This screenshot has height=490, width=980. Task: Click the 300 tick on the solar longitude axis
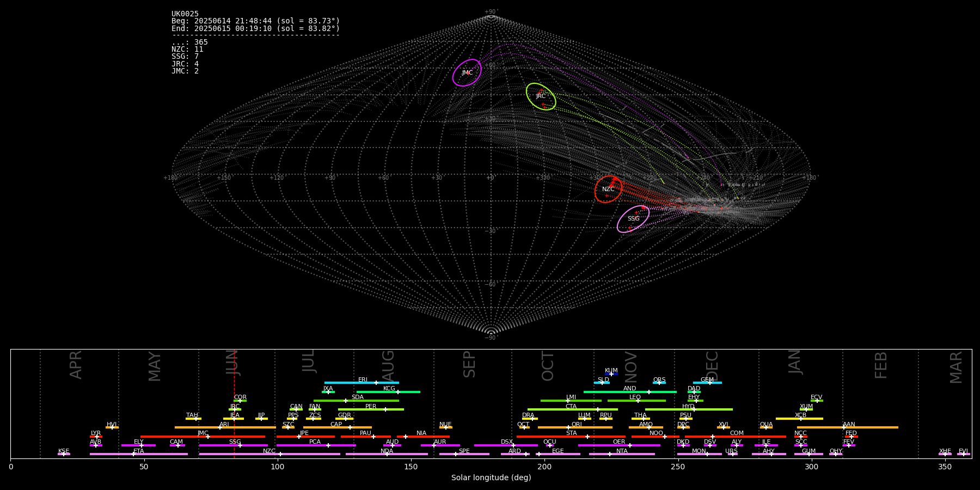click(x=811, y=467)
